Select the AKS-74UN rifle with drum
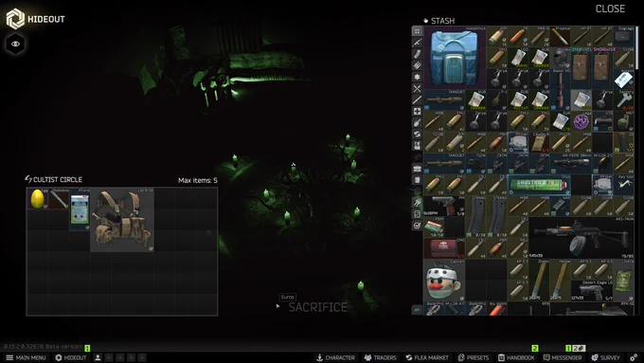This screenshot has width=644, height=363. coord(581,238)
